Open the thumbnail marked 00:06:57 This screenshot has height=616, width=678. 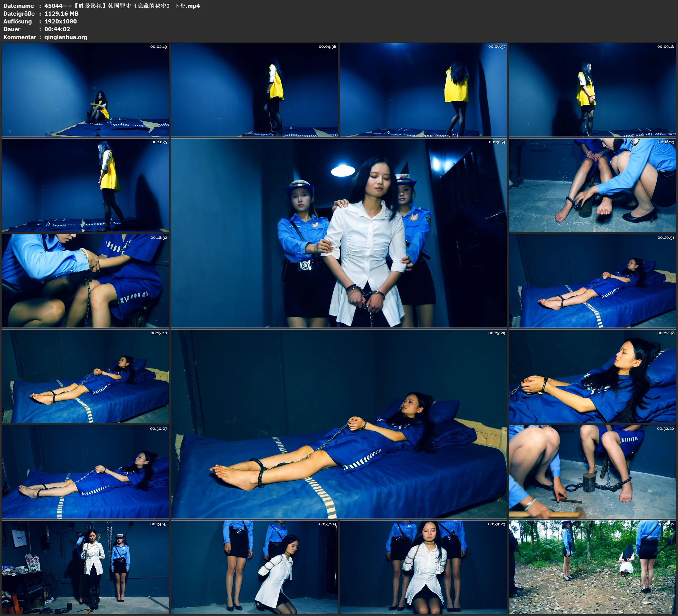[x=424, y=89]
